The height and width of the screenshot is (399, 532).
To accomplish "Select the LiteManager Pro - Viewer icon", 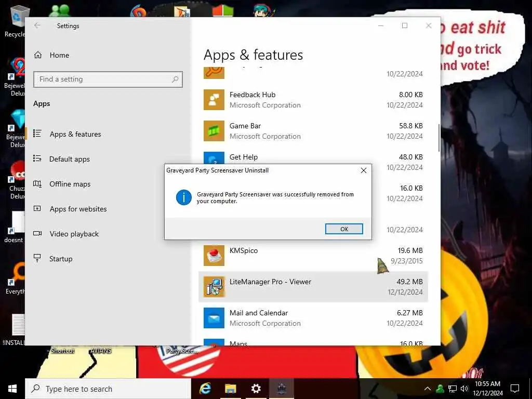I will coord(214,287).
